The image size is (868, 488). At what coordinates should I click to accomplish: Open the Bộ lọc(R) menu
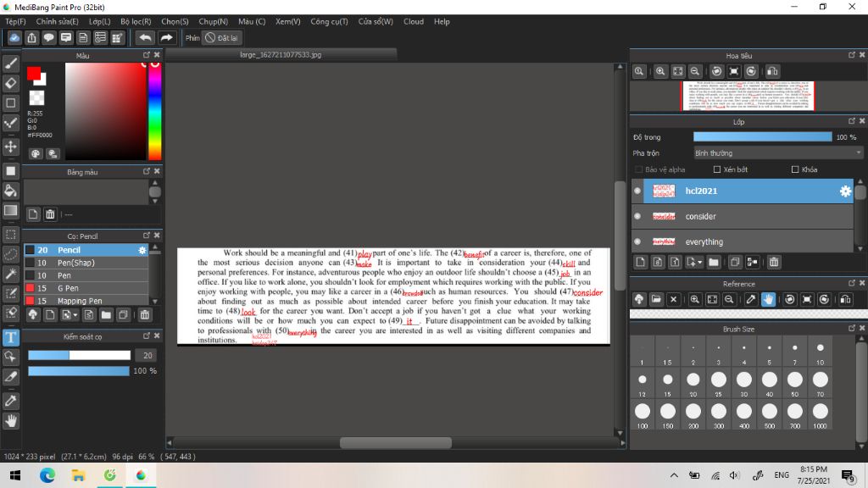pos(136,21)
